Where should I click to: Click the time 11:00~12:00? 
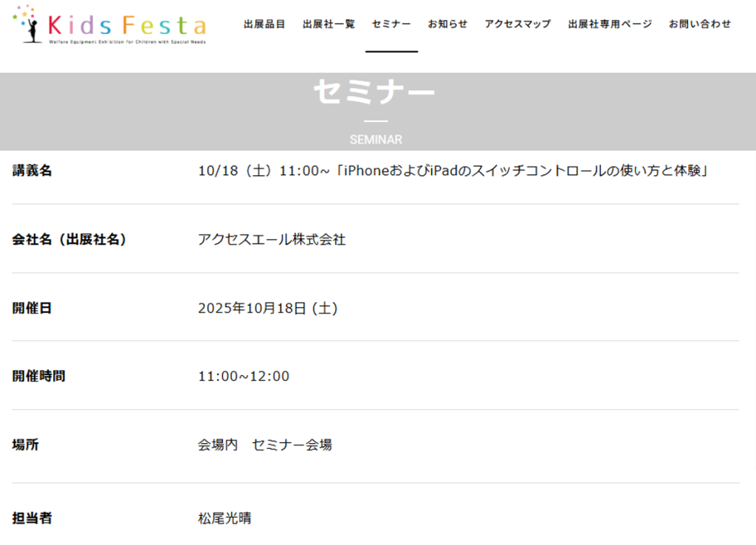click(x=244, y=377)
